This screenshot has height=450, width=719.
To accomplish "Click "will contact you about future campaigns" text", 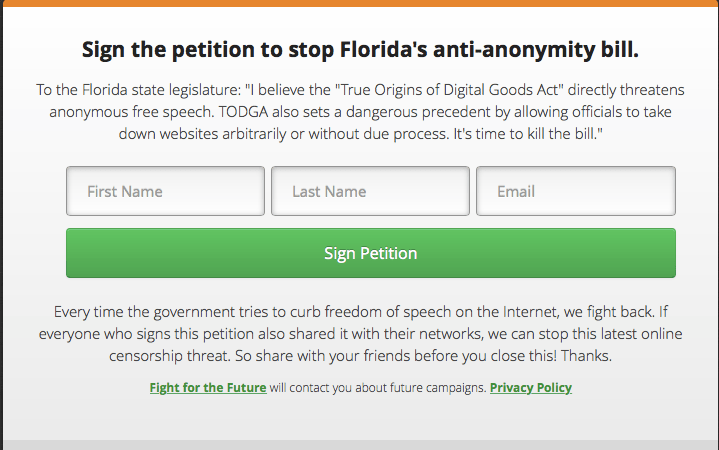I will tap(377, 388).
